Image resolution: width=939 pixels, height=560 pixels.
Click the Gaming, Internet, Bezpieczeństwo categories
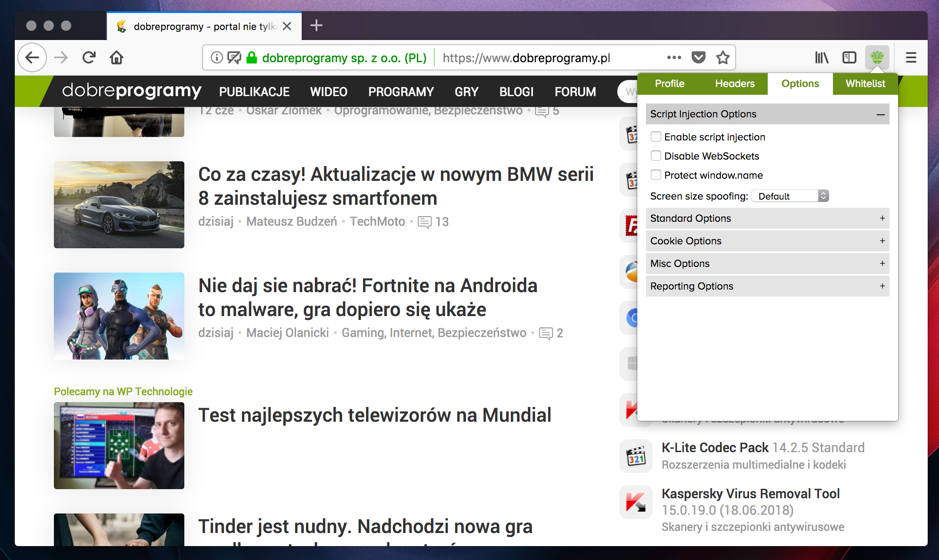pyautogui.click(x=434, y=333)
